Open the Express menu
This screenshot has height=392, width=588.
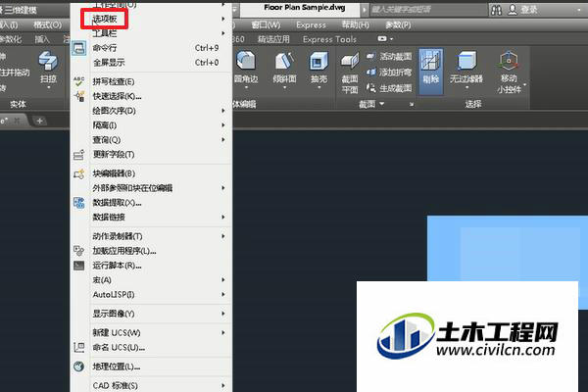click(x=311, y=25)
